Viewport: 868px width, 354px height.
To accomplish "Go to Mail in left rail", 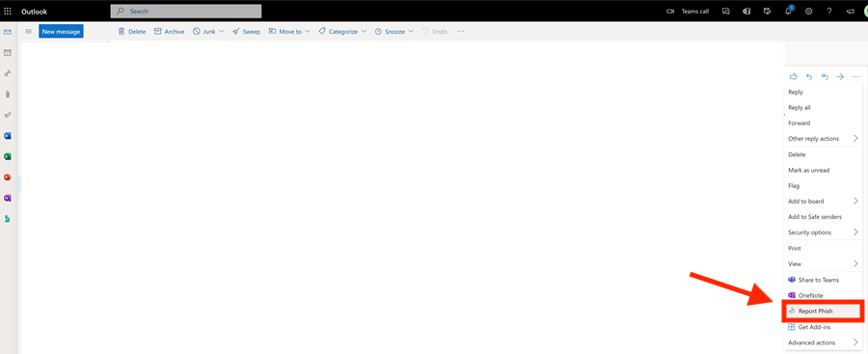I will tap(8, 32).
